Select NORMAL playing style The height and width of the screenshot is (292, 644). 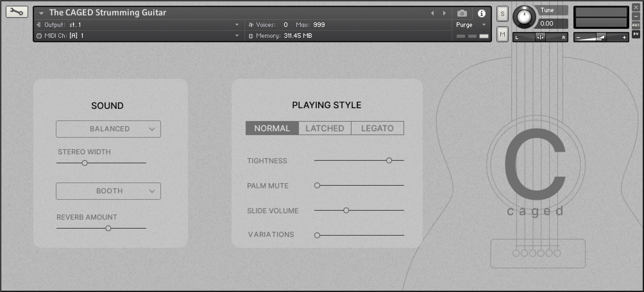272,128
